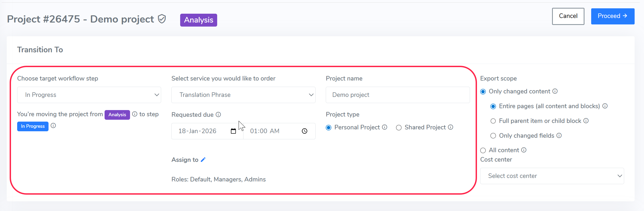Open the clock time picker icon

pos(305,131)
